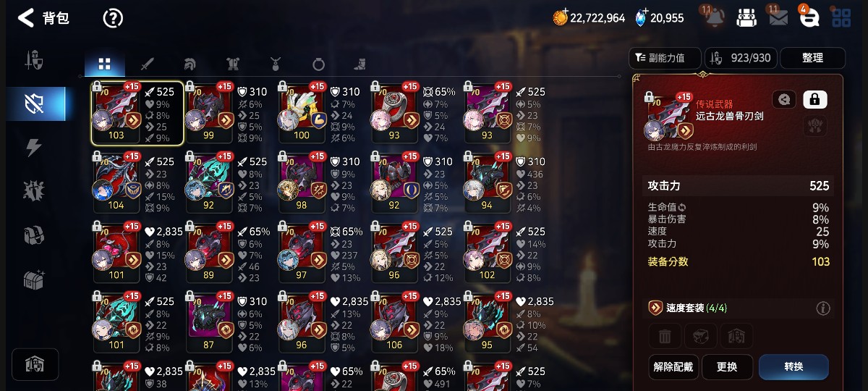Screen dimensions: 868x391
Task: Click the 整理 organize button
Action: (812, 58)
